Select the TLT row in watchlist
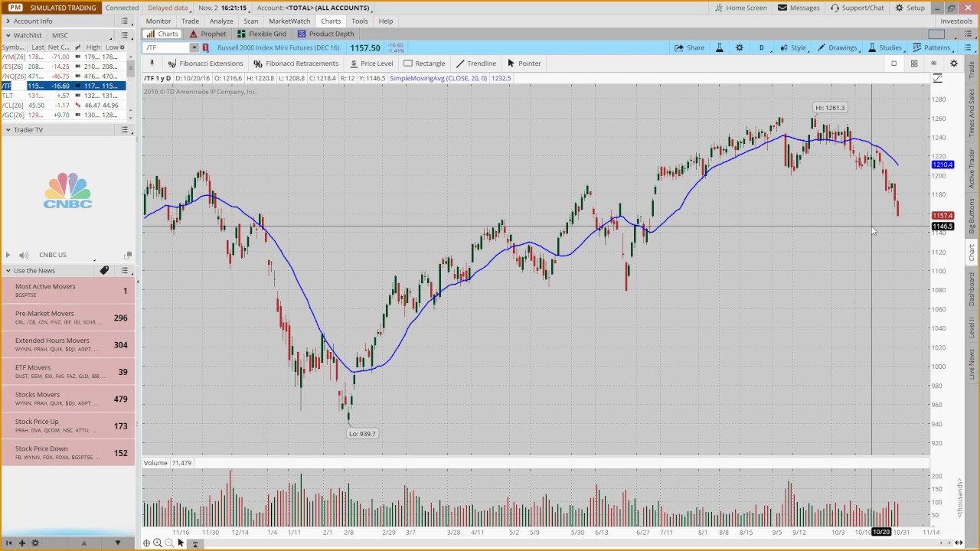Viewport: 980px width, 551px height. (x=63, y=96)
